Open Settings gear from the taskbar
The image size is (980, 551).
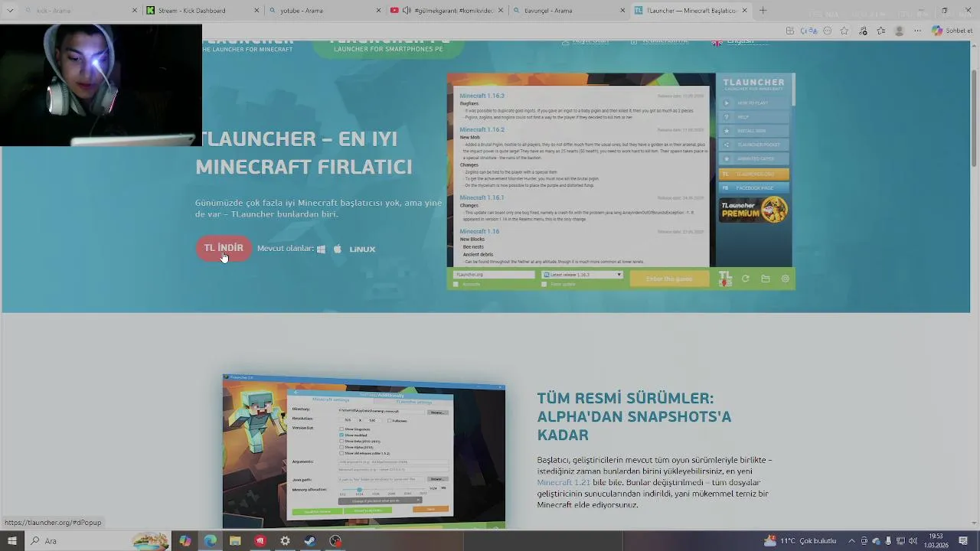(x=285, y=541)
